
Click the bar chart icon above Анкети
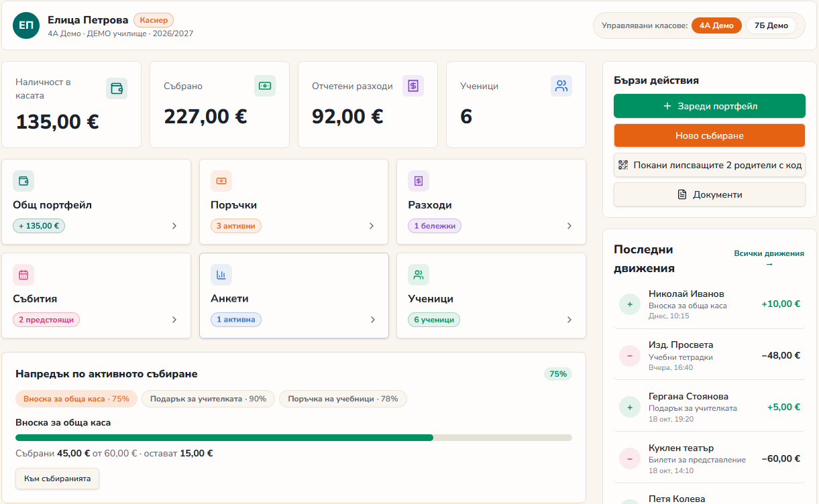[x=221, y=275]
